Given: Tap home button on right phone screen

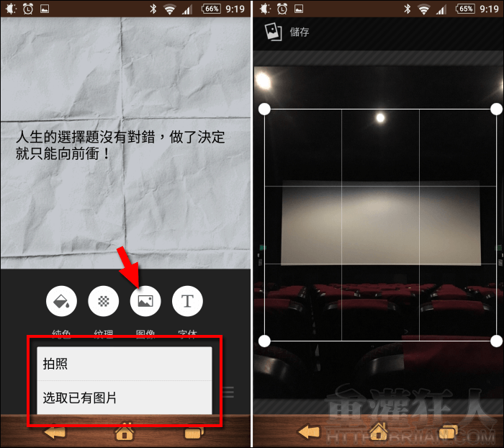Looking at the screenshot, I should click(379, 432).
